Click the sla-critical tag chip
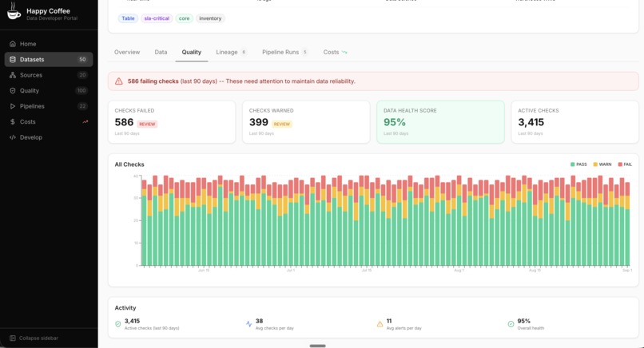644x348 pixels. click(157, 18)
